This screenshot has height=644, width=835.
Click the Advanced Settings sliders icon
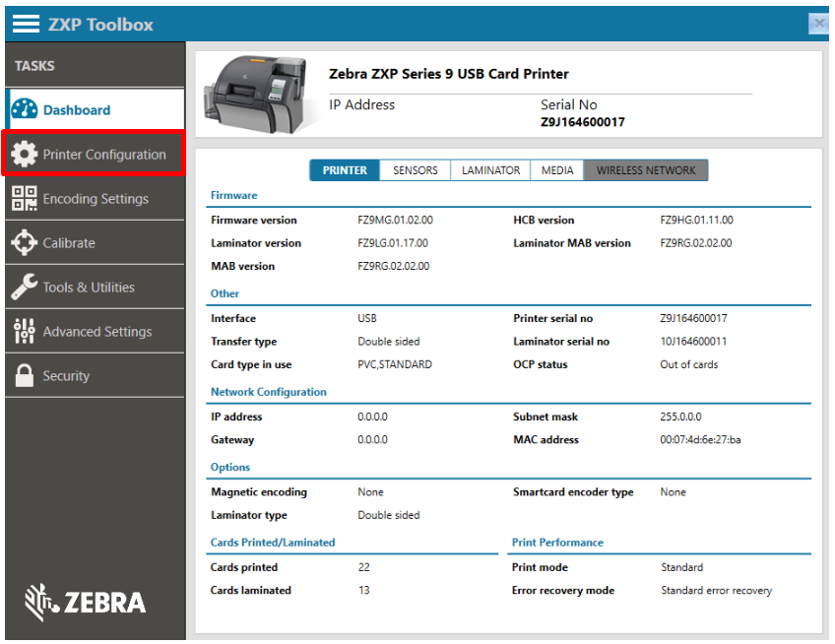point(26,331)
